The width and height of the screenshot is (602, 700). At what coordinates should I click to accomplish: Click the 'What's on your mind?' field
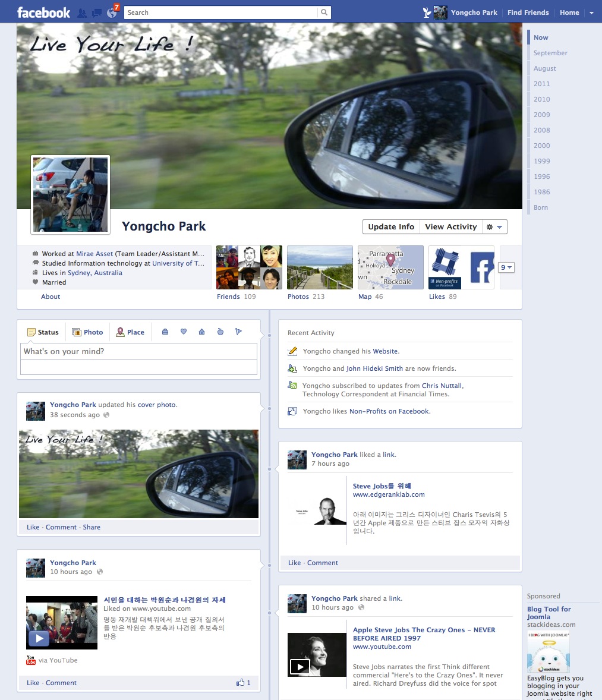click(x=139, y=352)
